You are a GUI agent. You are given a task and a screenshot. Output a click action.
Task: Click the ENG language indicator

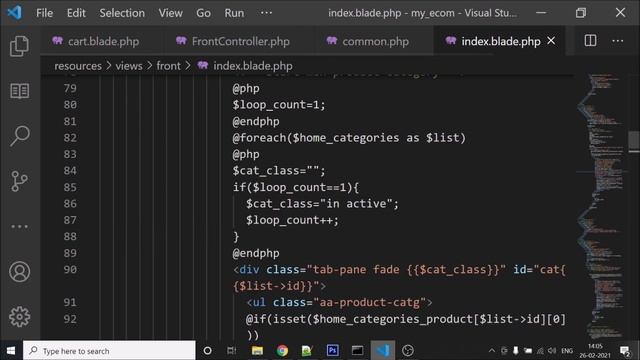(x=567, y=351)
